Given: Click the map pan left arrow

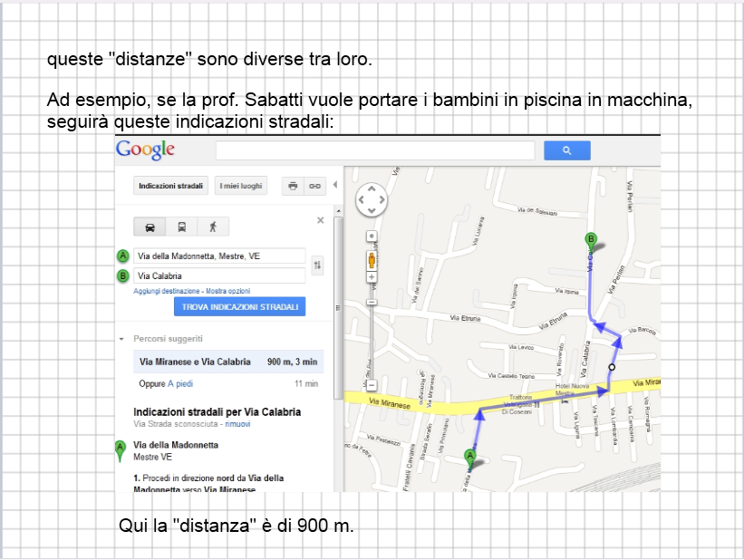Looking at the screenshot, I should point(361,199).
